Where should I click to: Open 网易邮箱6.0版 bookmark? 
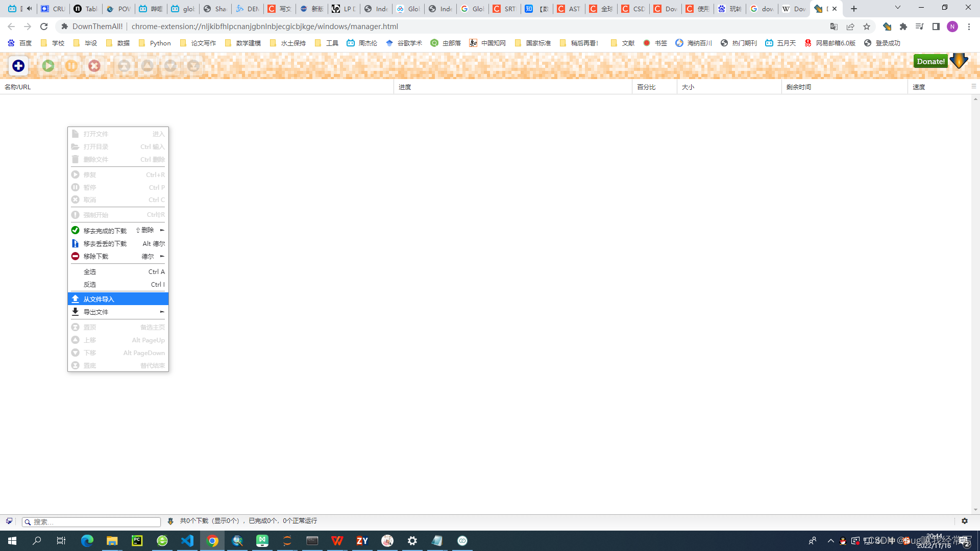(x=829, y=43)
